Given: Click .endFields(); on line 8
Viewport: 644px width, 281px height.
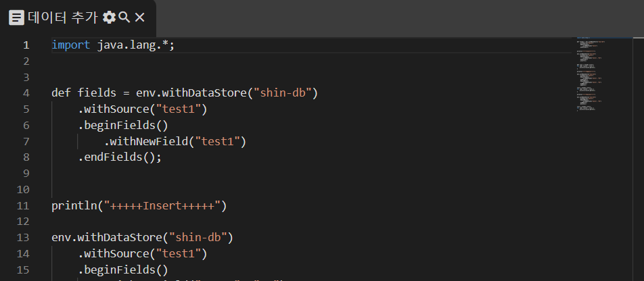Looking at the screenshot, I should (120, 157).
